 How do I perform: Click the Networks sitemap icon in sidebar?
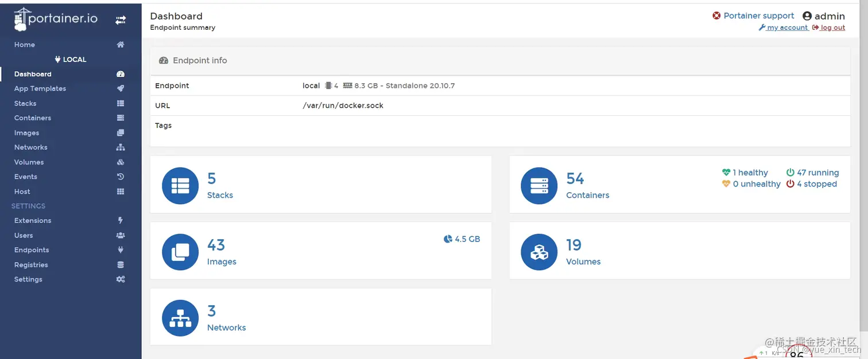tap(121, 147)
